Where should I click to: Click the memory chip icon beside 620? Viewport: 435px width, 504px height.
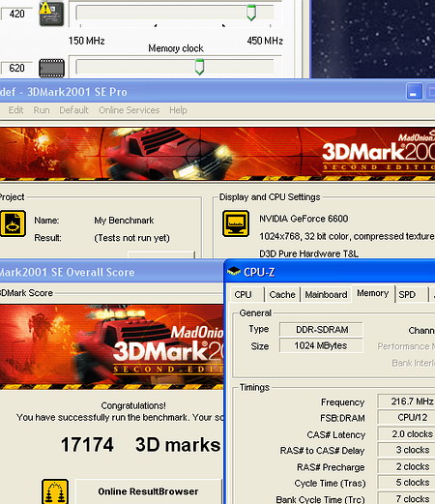click(x=51, y=68)
